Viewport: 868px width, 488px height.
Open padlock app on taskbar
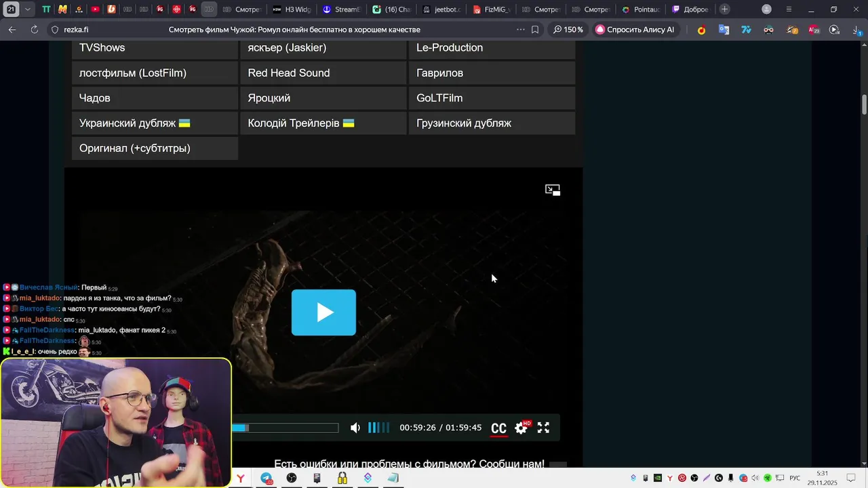coord(342,479)
